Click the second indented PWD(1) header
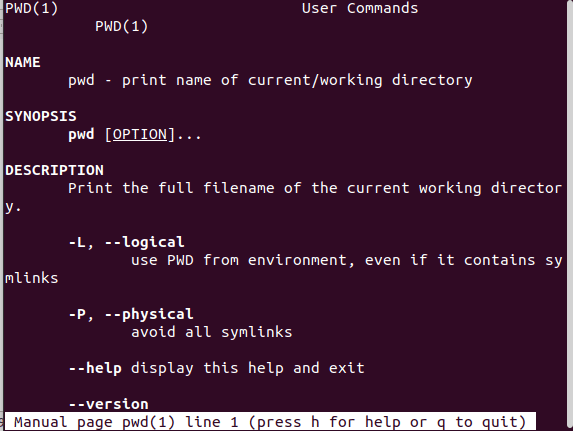Image resolution: width=573 pixels, height=431 pixels. 121,26
